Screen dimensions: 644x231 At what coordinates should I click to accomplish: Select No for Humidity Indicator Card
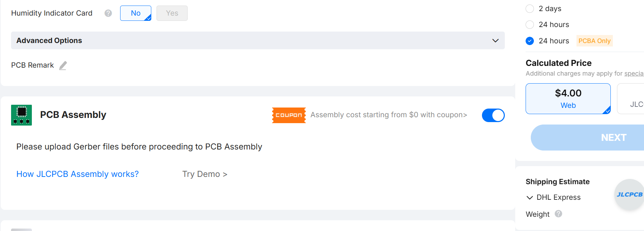[136, 13]
